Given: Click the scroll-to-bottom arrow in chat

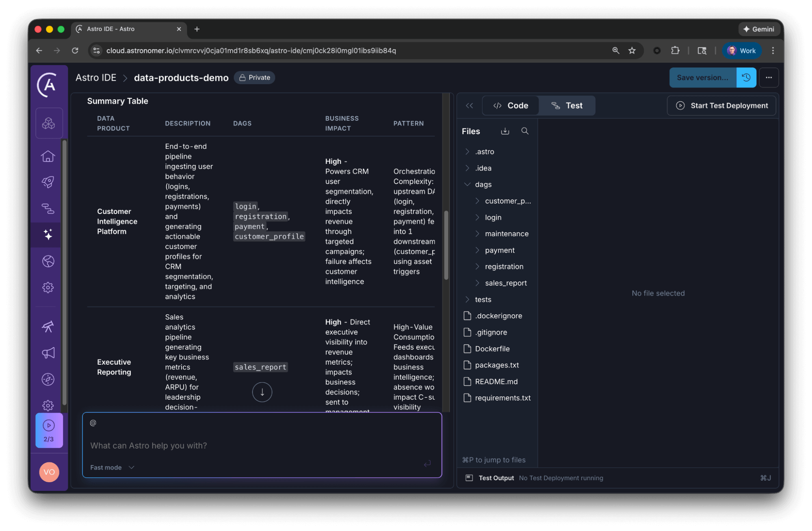Looking at the screenshot, I should [262, 392].
